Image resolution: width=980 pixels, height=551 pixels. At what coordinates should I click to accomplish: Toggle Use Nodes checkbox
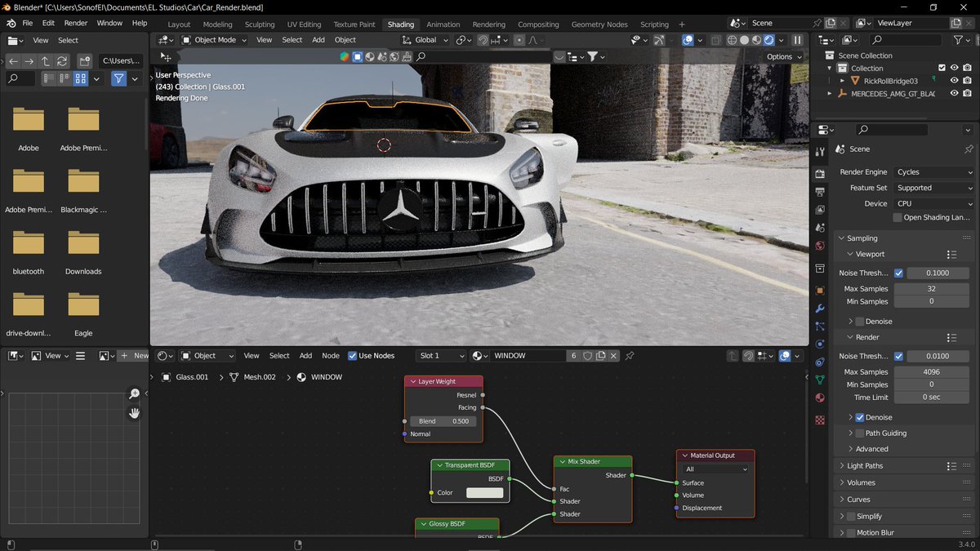click(353, 356)
